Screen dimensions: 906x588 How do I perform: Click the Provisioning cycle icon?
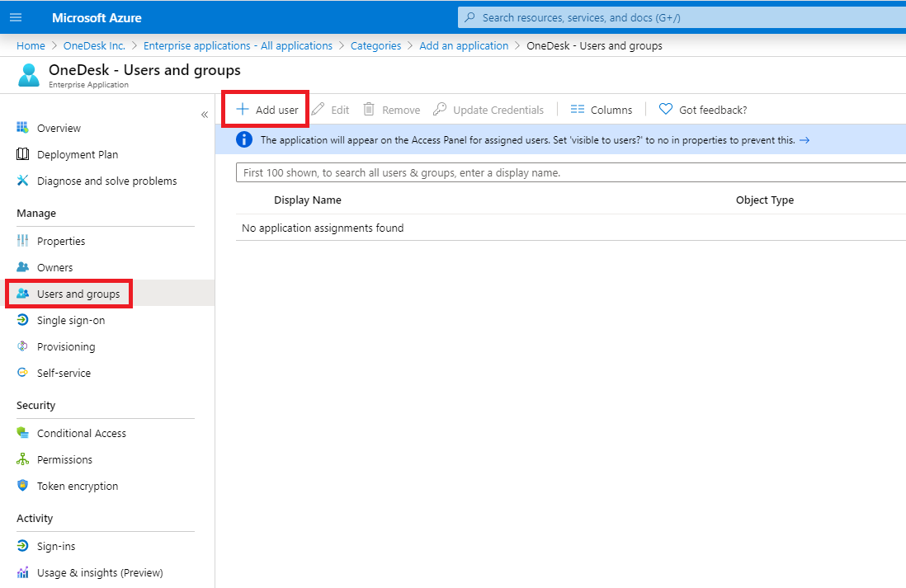coord(22,346)
